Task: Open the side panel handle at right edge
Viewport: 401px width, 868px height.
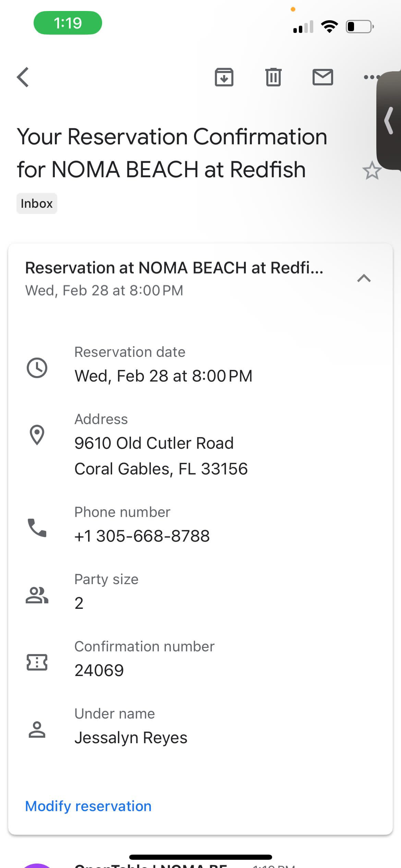Action: pyautogui.click(x=389, y=120)
